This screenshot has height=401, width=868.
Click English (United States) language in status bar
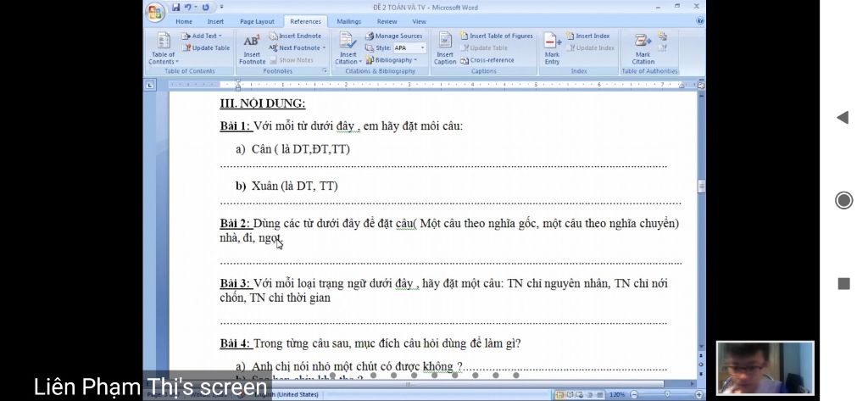[288, 394]
